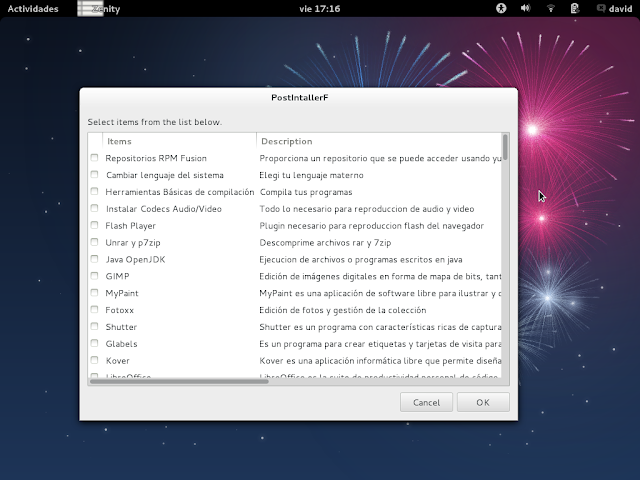
Task: Click the Herramientas Básicas de compilación label
Action: (x=180, y=192)
